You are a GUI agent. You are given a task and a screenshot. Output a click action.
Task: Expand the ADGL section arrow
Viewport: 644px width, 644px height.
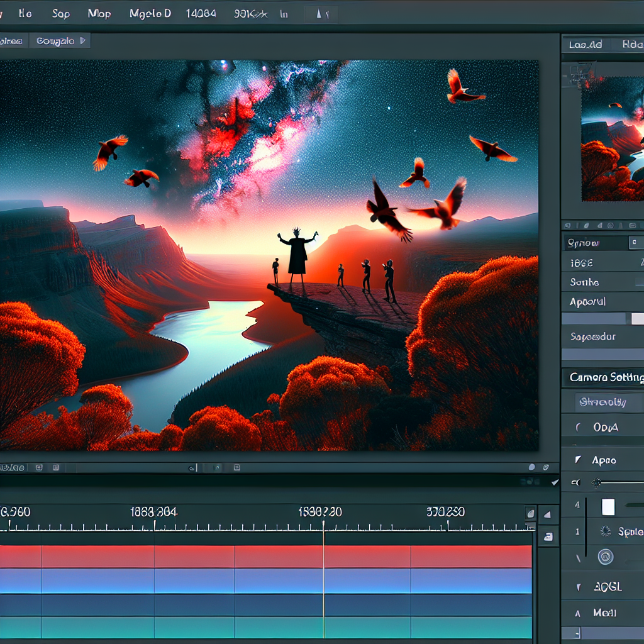(x=579, y=587)
